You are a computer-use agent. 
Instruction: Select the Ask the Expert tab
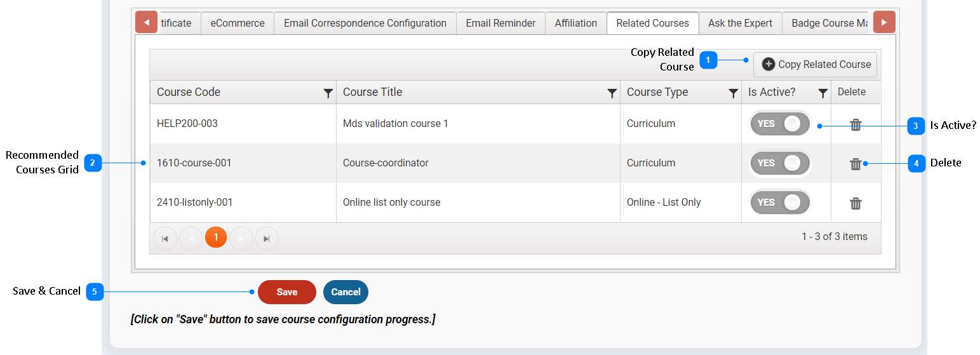click(x=740, y=23)
